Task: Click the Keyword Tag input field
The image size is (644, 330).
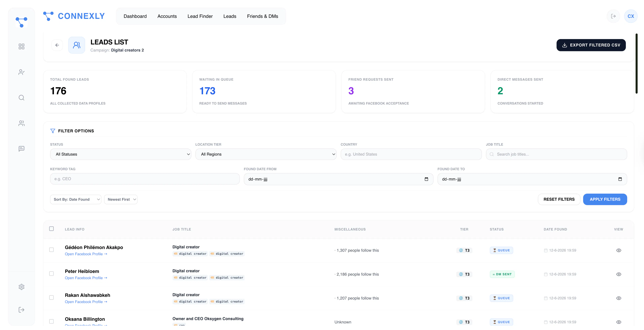Action: [x=145, y=179]
